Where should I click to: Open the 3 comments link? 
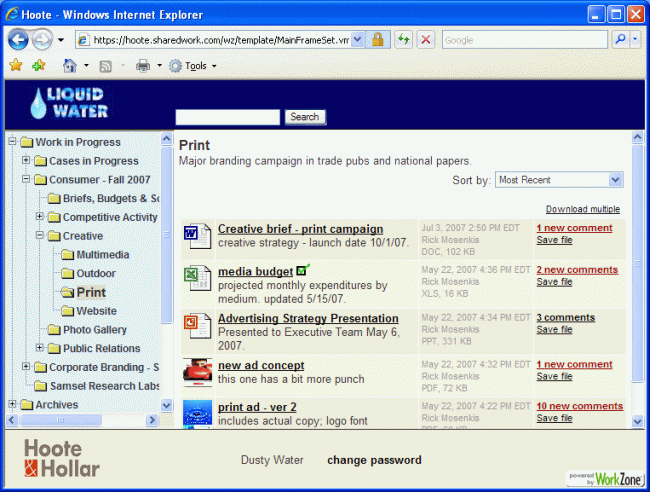tap(565, 317)
